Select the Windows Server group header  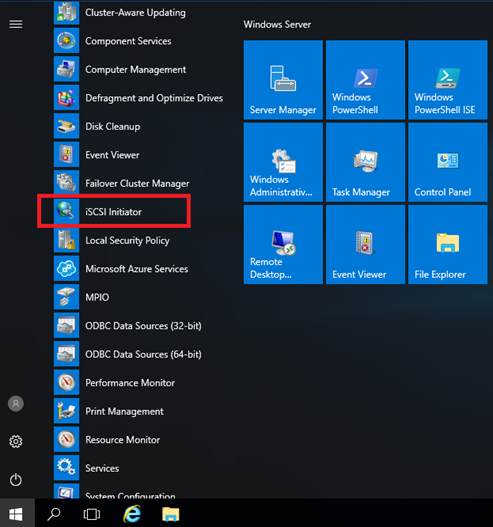click(x=277, y=25)
